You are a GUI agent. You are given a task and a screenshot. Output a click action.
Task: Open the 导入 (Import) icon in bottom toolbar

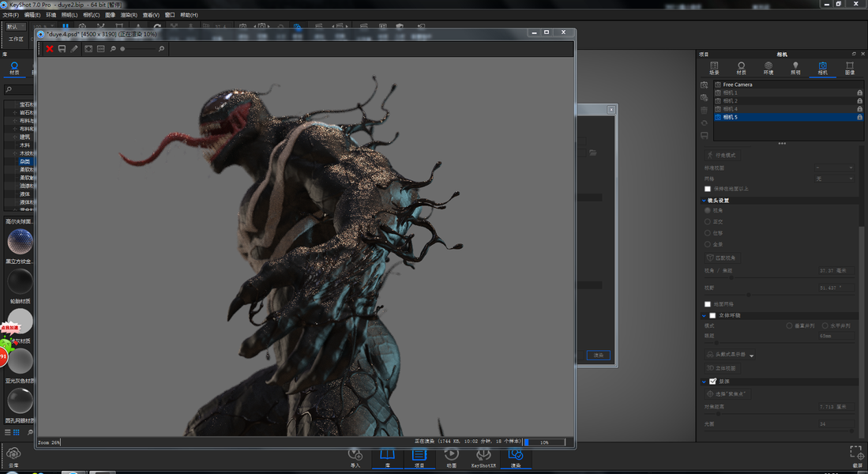click(355, 456)
